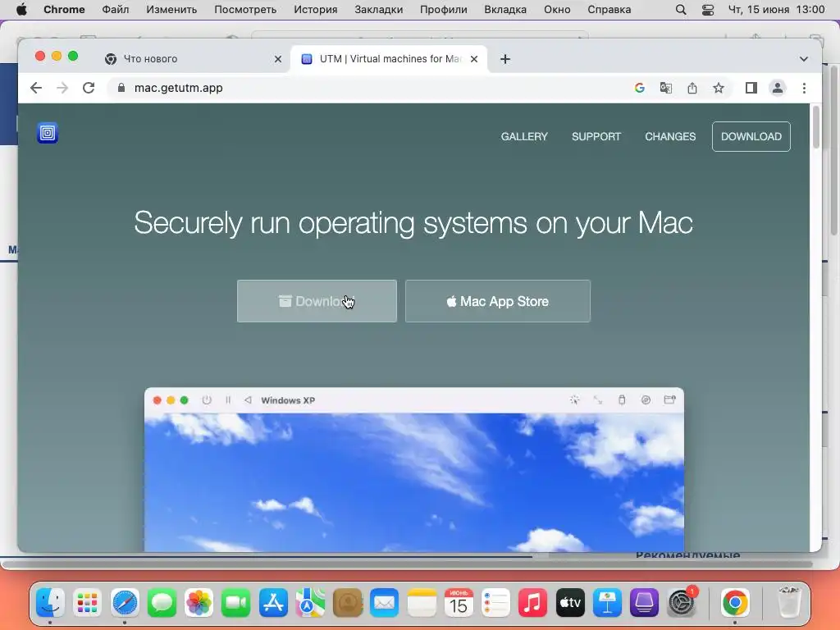Open the Профили menu
The image size is (840, 630).
point(444,10)
